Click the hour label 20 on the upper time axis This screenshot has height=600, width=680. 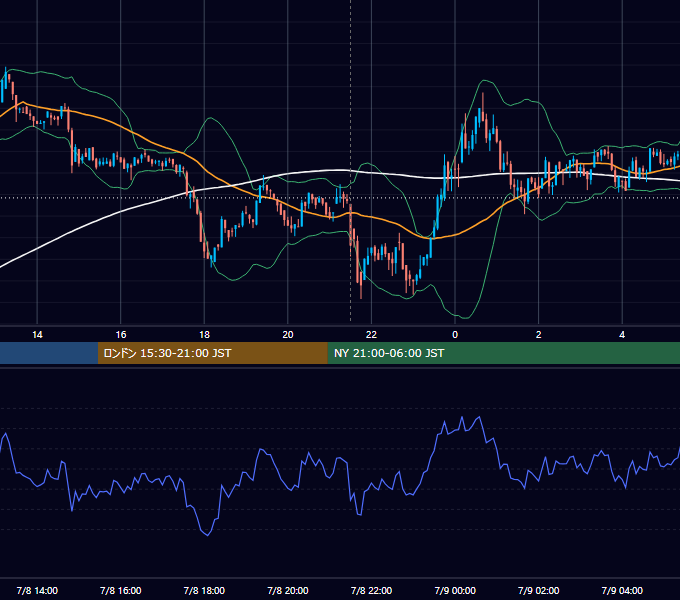tap(288, 335)
